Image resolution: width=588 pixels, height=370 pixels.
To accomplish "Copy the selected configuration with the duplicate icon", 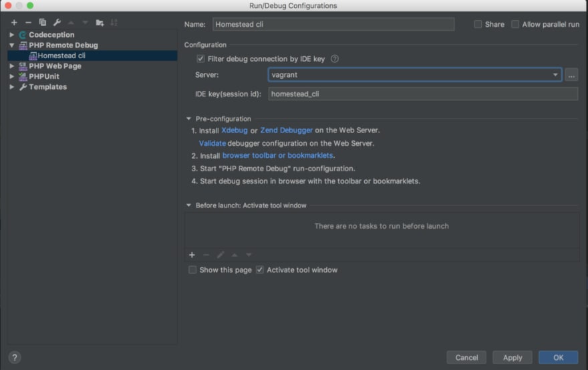I will (x=42, y=23).
